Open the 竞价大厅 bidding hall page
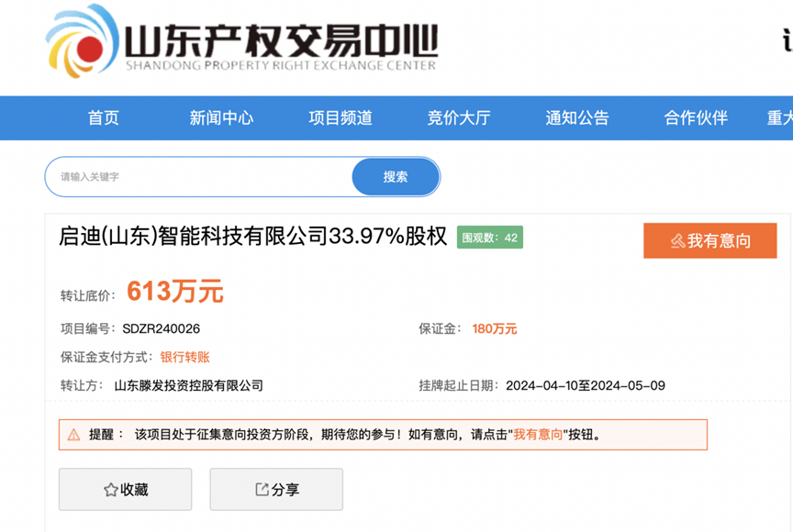Viewport: 793px width, 532px height. 458,117
